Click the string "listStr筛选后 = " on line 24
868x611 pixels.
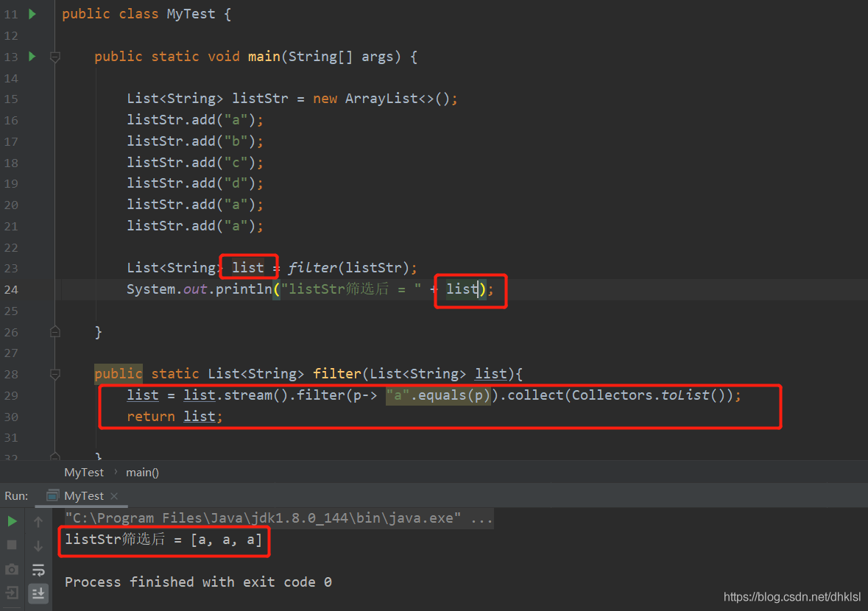[x=351, y=289]
